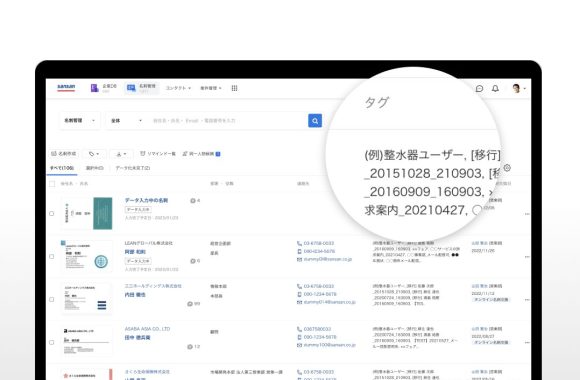Open the apps grid launcher icon
The height and width of the screenshot is (380, 580).
(x=235, y=88)
